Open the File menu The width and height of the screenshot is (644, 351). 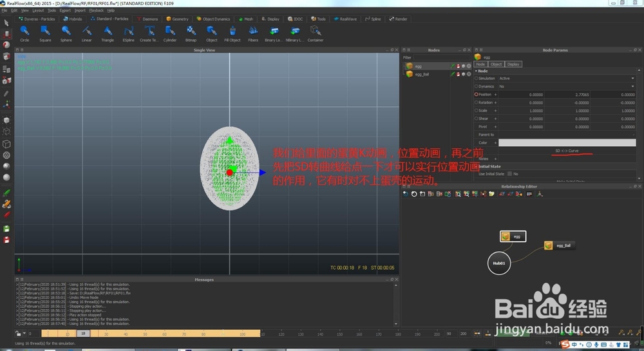point(5,10)
